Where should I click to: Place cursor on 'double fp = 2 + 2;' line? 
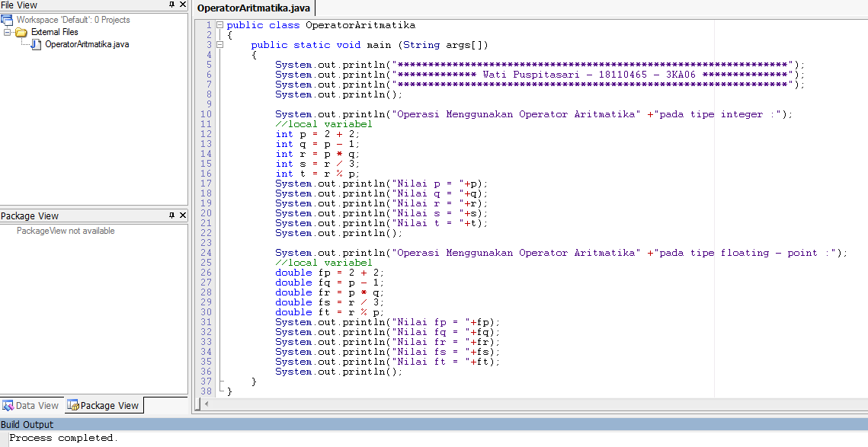click(329, 273)
